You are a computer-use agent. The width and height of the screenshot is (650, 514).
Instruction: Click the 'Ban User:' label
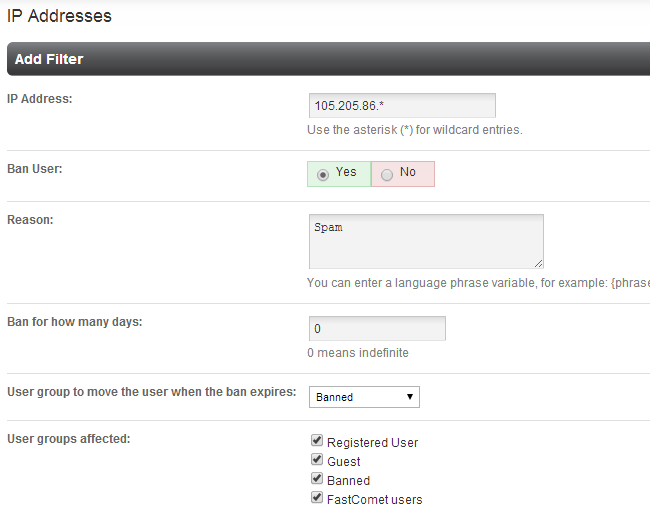34,169
